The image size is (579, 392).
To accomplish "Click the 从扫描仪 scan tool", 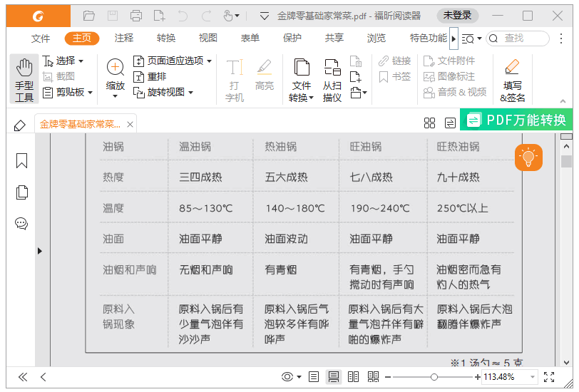I will click(332, 80).
